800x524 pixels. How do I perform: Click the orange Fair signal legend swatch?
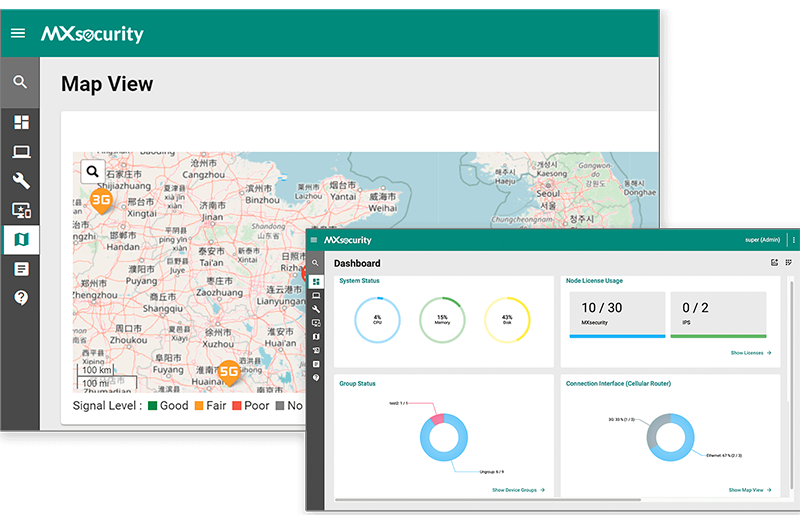198,406
